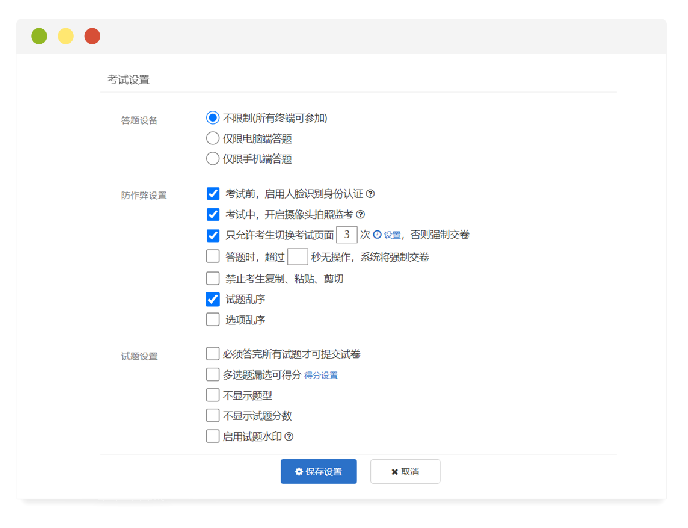Image resolution: width=688 pixels, height=528 pixels.
Task: Check 必须答完所有试题才可提交试卷
Action: point(212,354)
